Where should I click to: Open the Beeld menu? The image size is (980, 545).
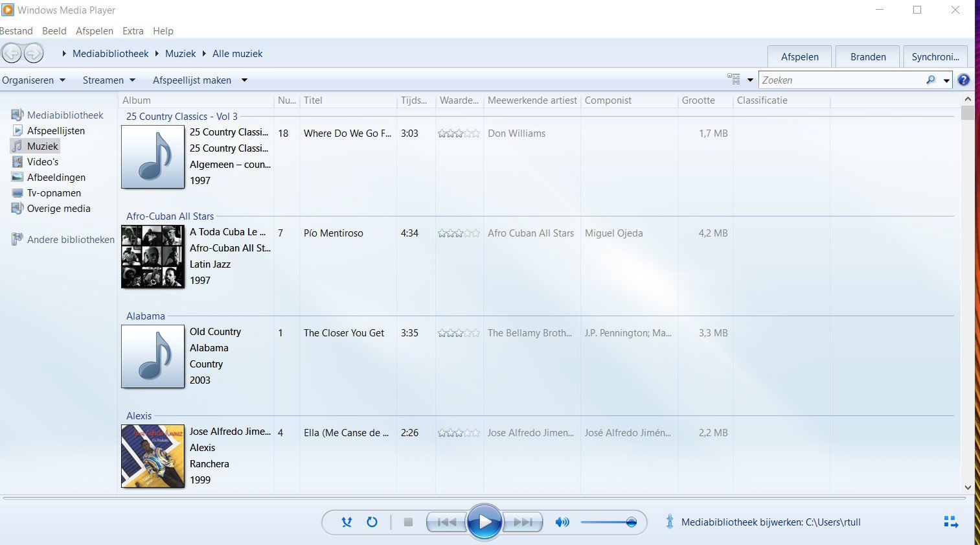(54, 31)
